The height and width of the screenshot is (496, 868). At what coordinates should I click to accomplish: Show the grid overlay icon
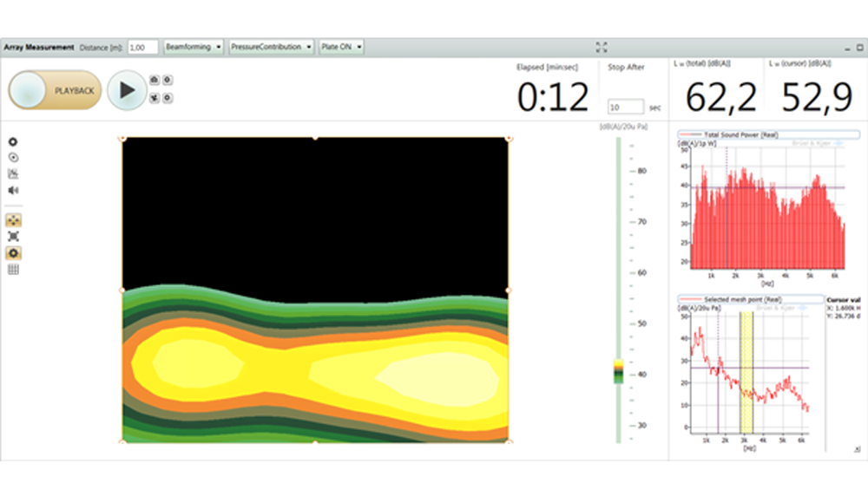click(13, 270)
